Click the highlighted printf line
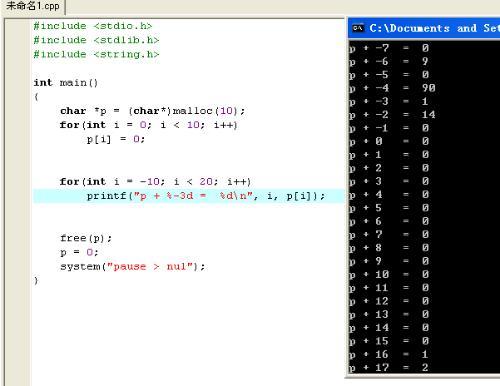This screenshot has height=386, width=500. pyautogui.click(x=189, y=196)
